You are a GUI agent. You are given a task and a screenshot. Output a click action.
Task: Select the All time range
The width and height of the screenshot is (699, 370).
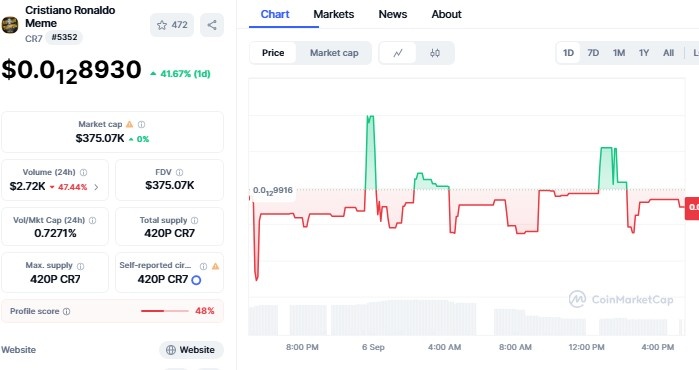point(668,53)
